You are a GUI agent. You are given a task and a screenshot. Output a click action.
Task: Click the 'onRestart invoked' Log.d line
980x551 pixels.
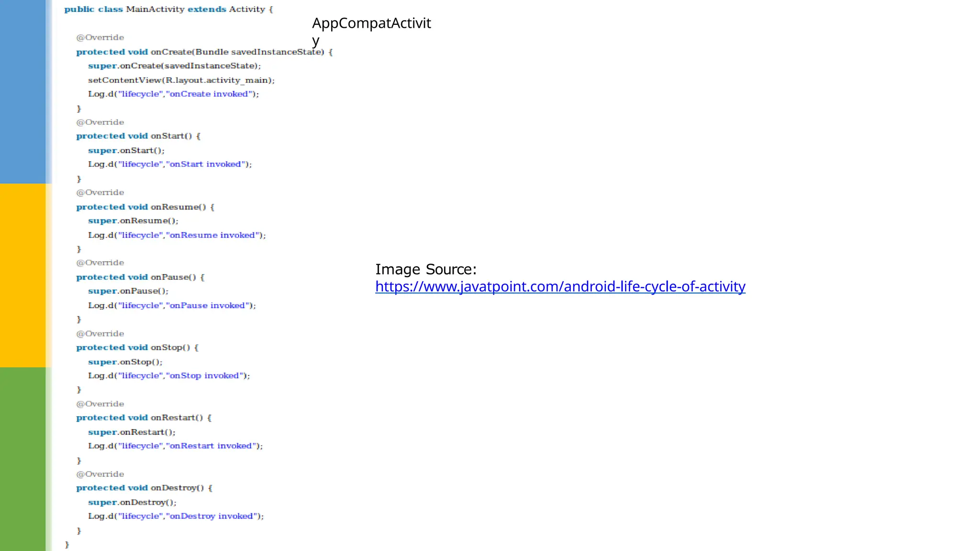click(176, 446)
